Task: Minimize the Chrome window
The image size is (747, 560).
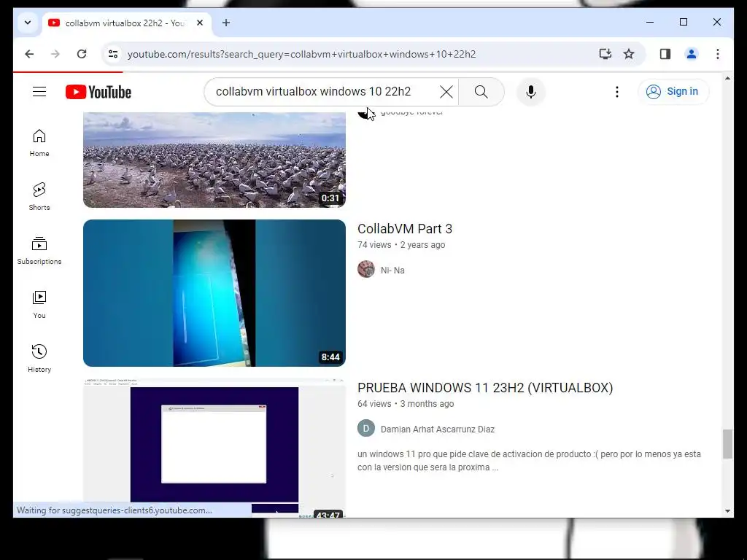Action: [650, 22]
